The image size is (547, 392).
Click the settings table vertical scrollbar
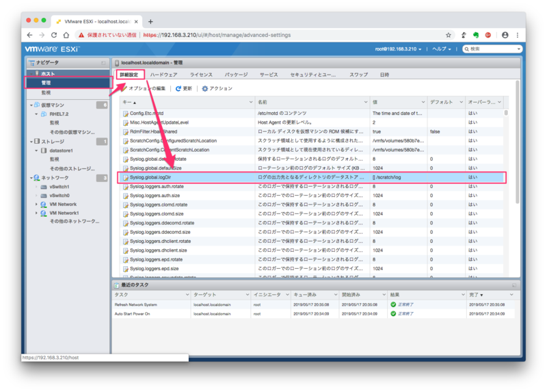point(506,113)
